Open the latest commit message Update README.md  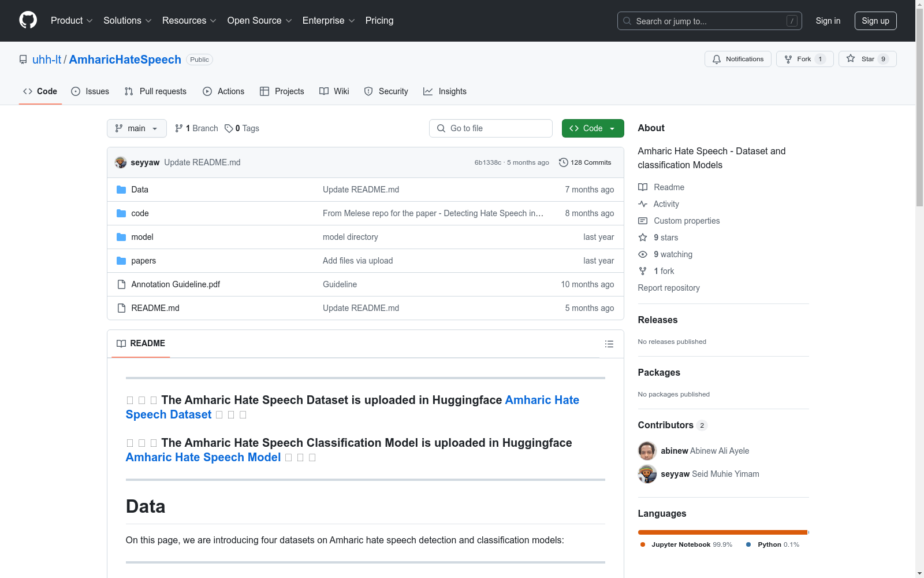point(202,162)
